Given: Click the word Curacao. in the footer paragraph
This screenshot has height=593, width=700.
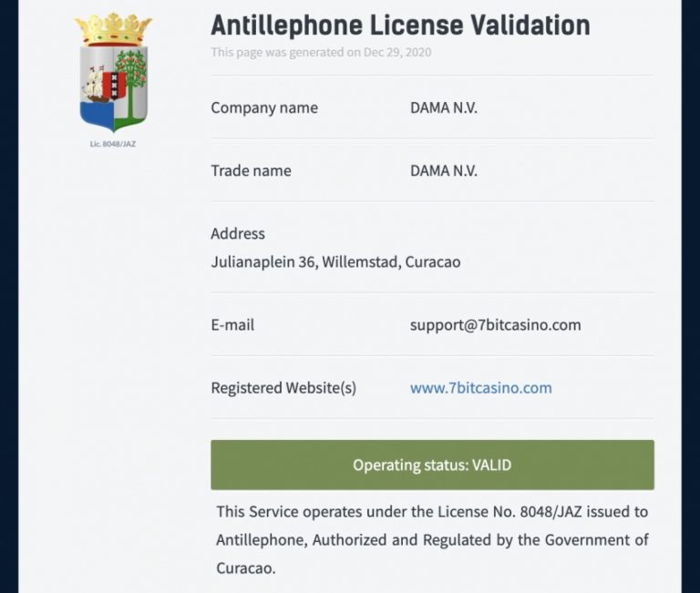Looking at the screenshot, I should (x=246, y=568).
